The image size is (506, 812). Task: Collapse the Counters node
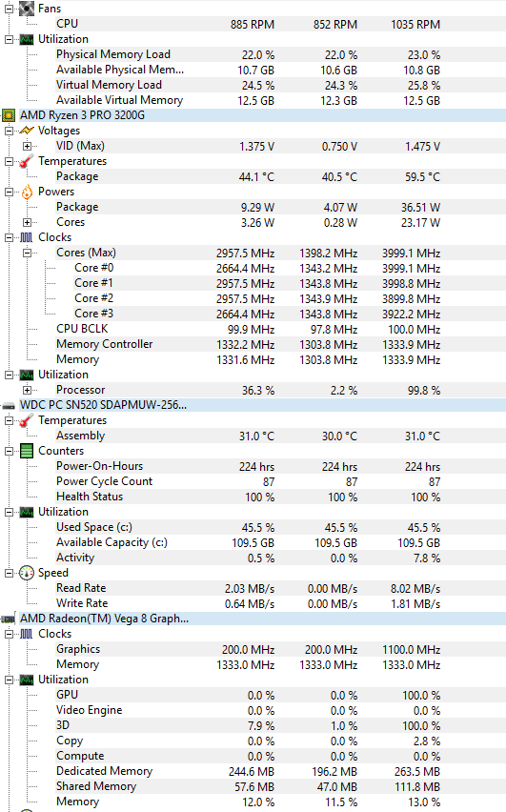[9, 451]
